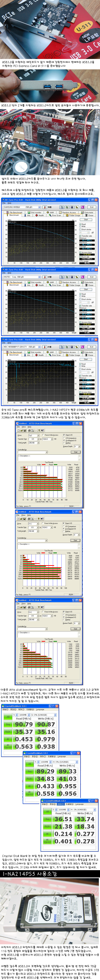Click Exit button in MSITEC HD Tune window

coord(92,277)
